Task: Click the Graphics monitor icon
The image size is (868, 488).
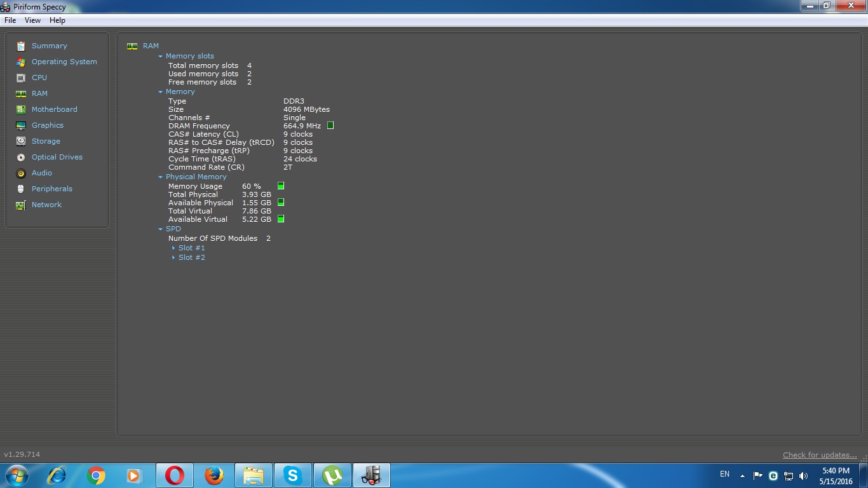Action: (x=21, y=125)
